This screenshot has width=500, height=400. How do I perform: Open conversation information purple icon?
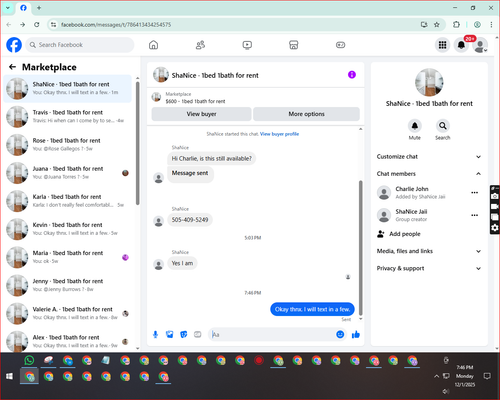[x=352, y=75]
